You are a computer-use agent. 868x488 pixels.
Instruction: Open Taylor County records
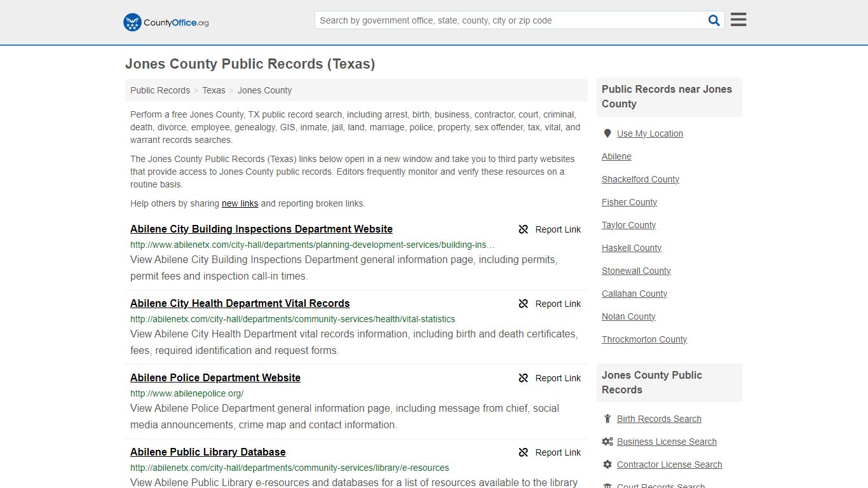click(x=628, y=225)
